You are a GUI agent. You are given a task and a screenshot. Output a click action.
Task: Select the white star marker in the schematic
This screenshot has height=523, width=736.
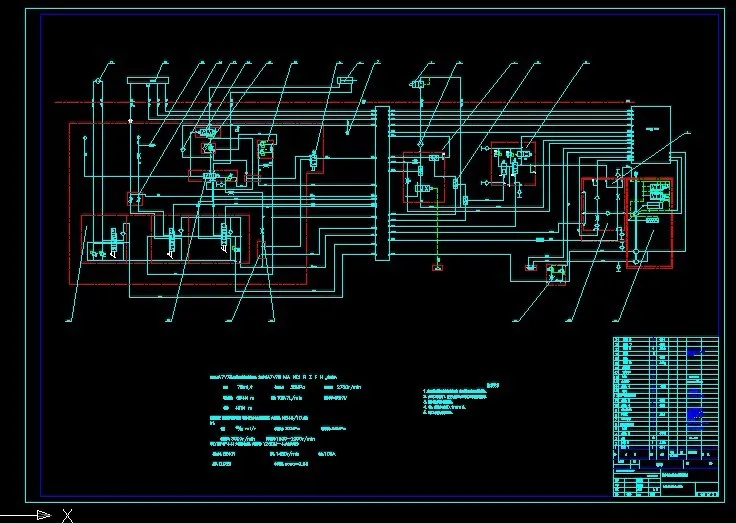[x=130, y=121]
